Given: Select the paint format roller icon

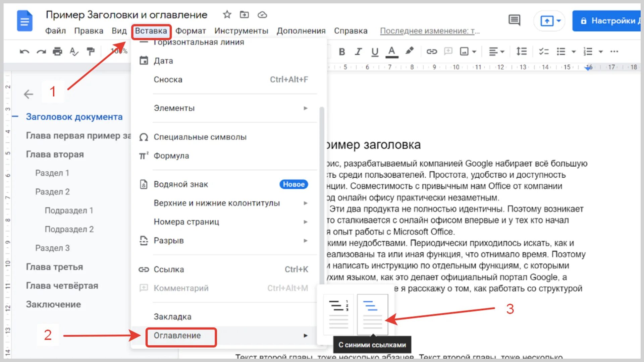Looking at the screenshot, I should tap(90, 52).
